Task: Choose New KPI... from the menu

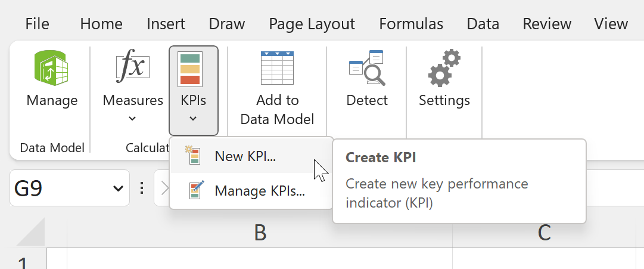Action: coord(245,156)
